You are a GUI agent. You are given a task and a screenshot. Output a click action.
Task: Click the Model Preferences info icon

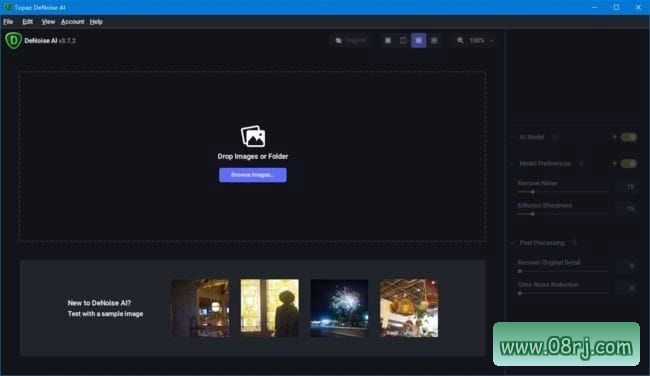coord(581,164)
